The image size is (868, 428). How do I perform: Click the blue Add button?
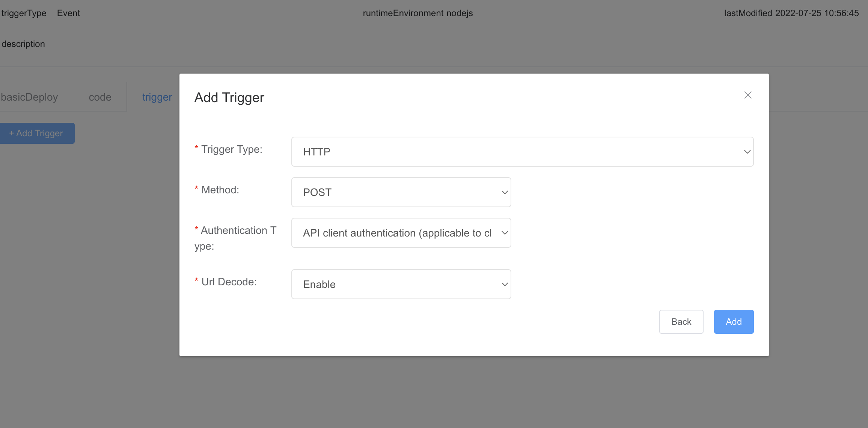click(734, 322)
